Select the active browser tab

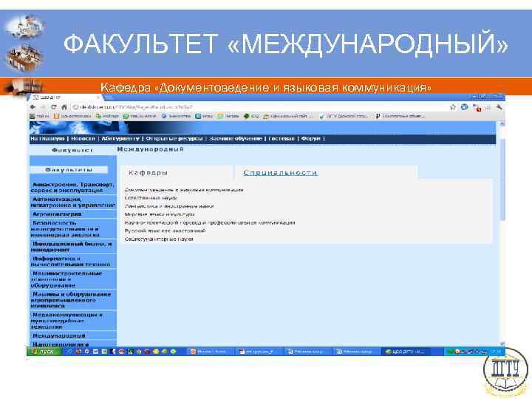click(x=64, y=98)
